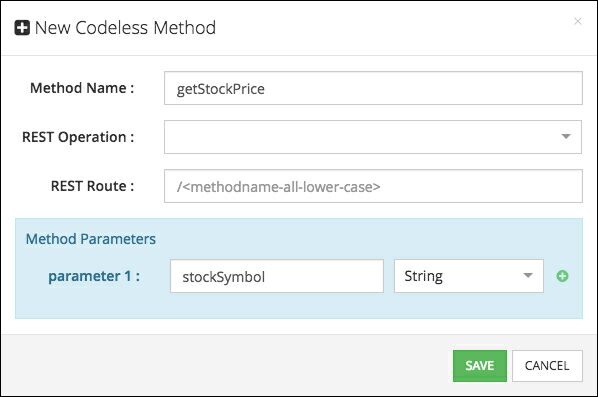Click the REST Operation label

point(78,137)
